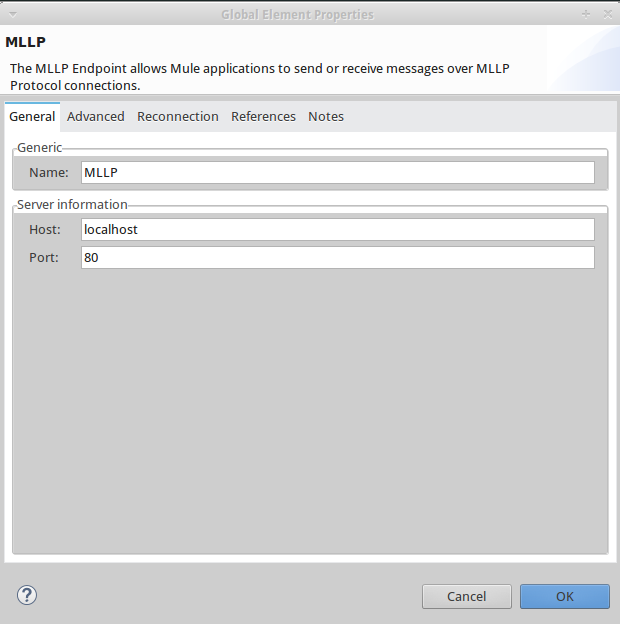This screenshot has width=620, height=624.
Task: Click into the Host field containing localhost
Action: click(x=338, y=230)
